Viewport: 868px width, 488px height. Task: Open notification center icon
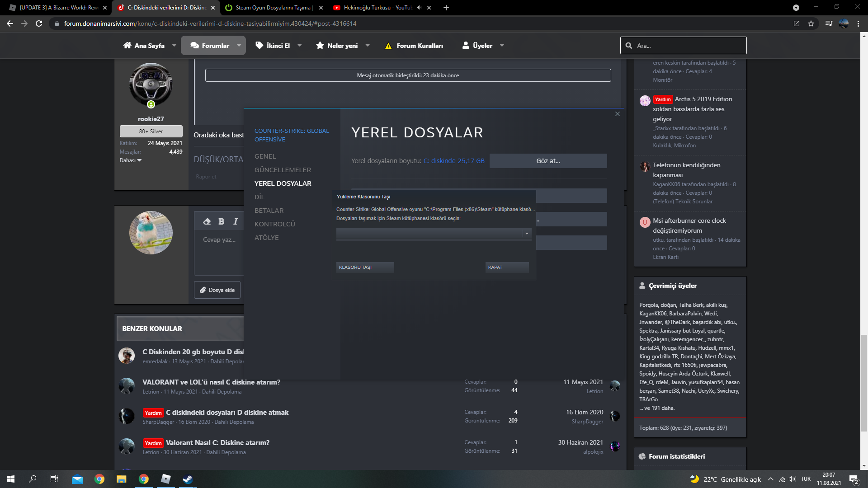click(x=854, y=479)
